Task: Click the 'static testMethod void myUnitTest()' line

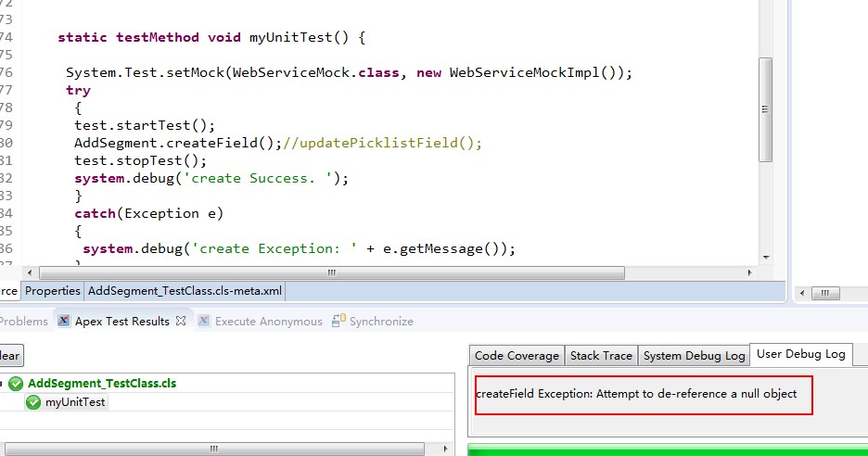Action: pos(211,38)
